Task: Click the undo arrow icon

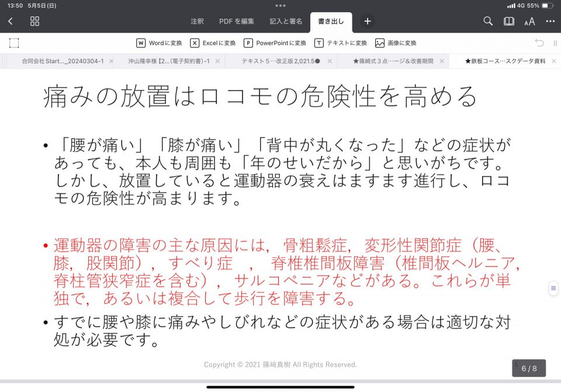Action: [539, 43]
